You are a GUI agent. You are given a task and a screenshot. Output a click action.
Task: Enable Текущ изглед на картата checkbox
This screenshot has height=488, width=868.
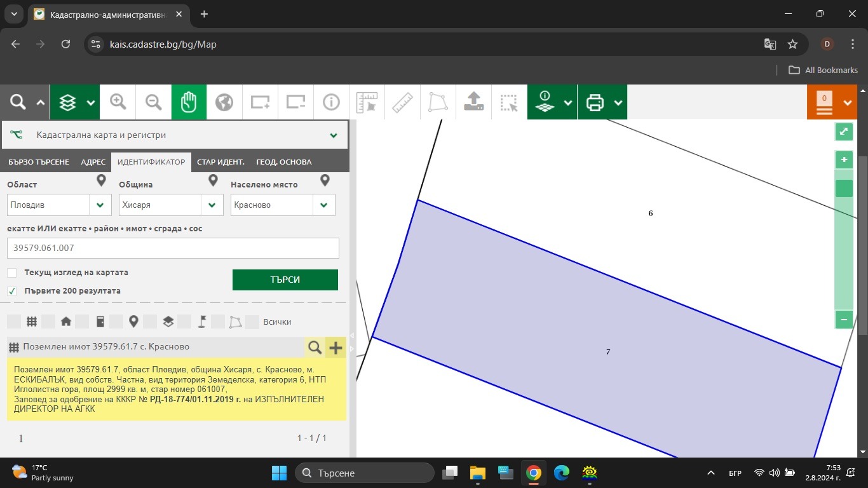tap(12, 273)
